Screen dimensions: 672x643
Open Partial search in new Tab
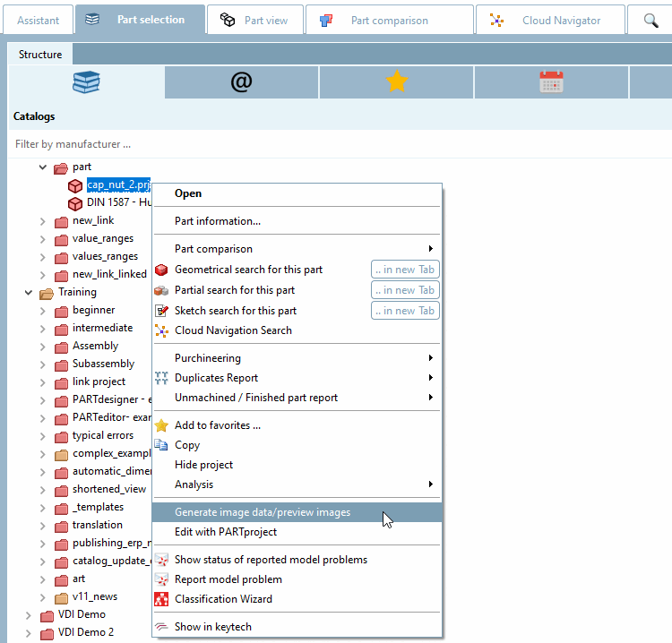(x=405, y=290)
